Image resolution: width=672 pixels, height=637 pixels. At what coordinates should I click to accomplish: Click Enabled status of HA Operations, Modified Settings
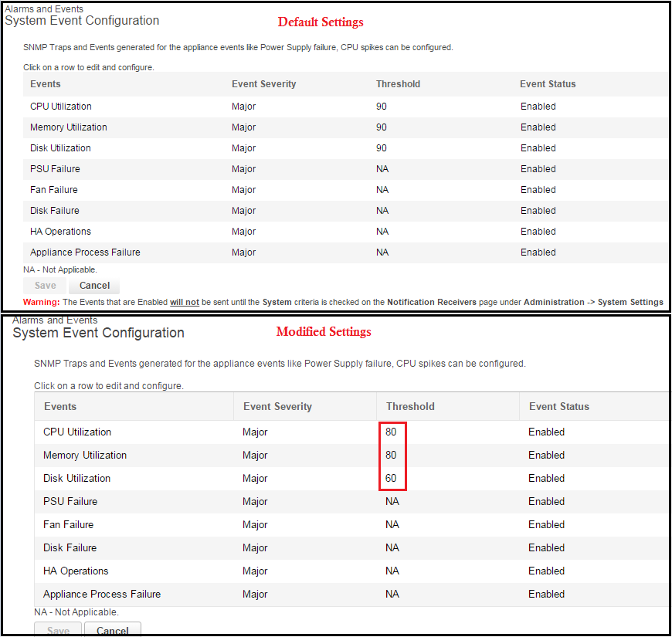pyautogui.click(x=546, y=571)
